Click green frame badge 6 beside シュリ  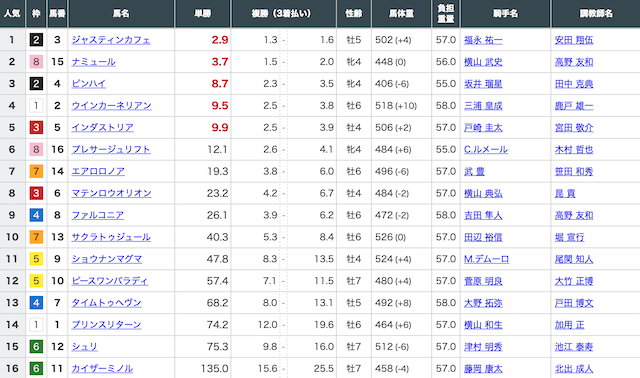36,347
